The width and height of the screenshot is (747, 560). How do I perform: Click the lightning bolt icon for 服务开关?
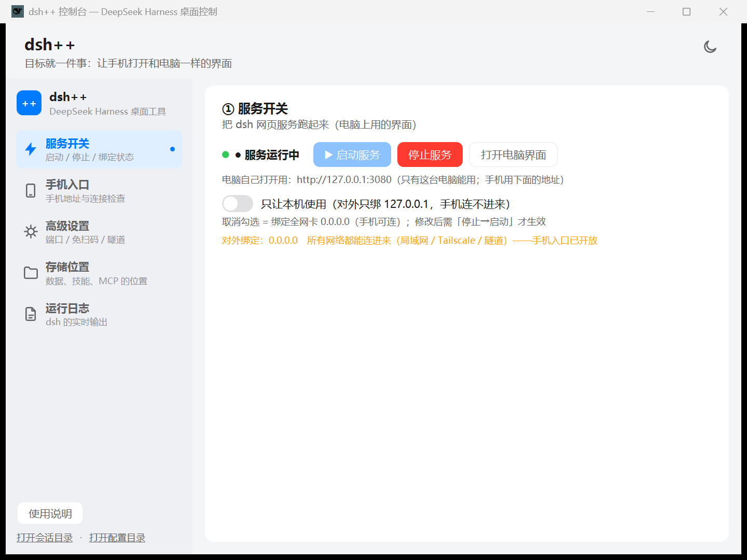click(31, 149)
